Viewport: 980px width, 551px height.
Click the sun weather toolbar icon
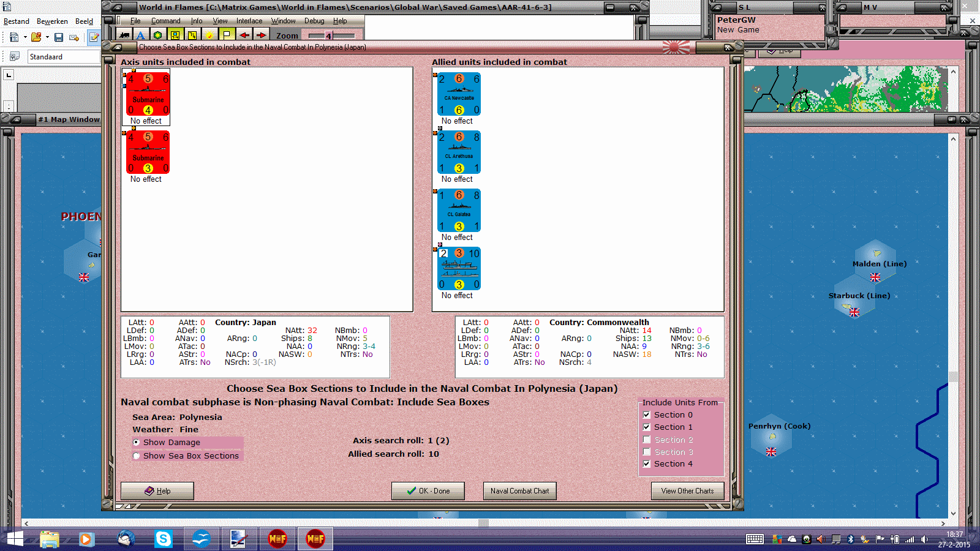click(x=209, y=36)
